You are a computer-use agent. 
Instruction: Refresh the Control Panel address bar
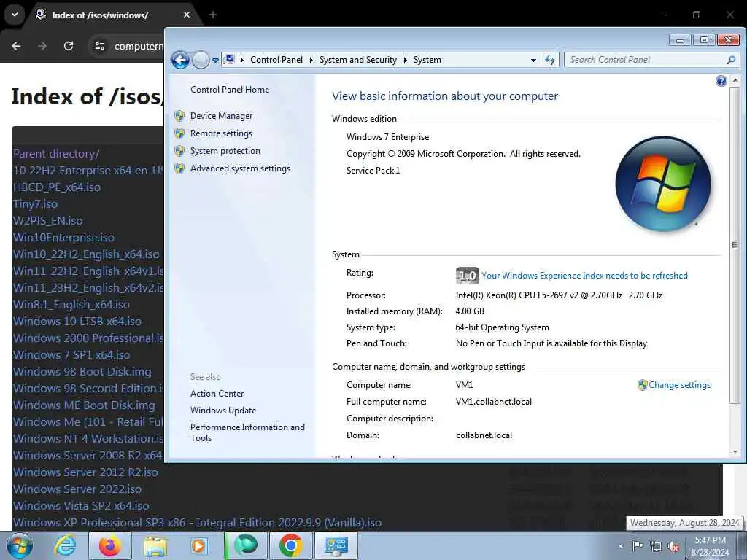click(550, 60)
